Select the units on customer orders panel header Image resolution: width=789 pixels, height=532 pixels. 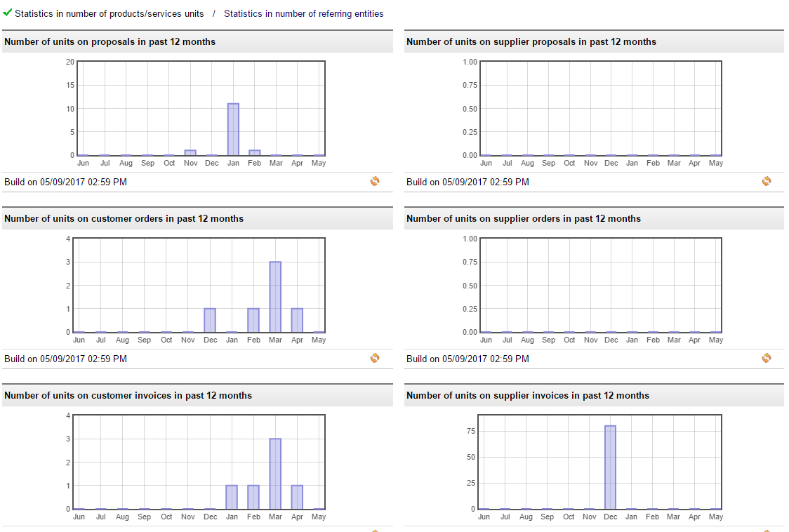[124, 218]
